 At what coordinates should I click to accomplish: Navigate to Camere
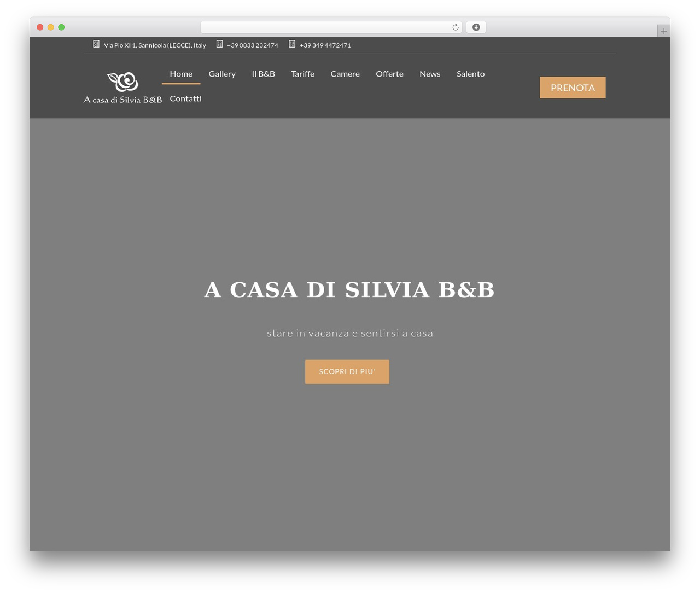(x=345, y=74)
